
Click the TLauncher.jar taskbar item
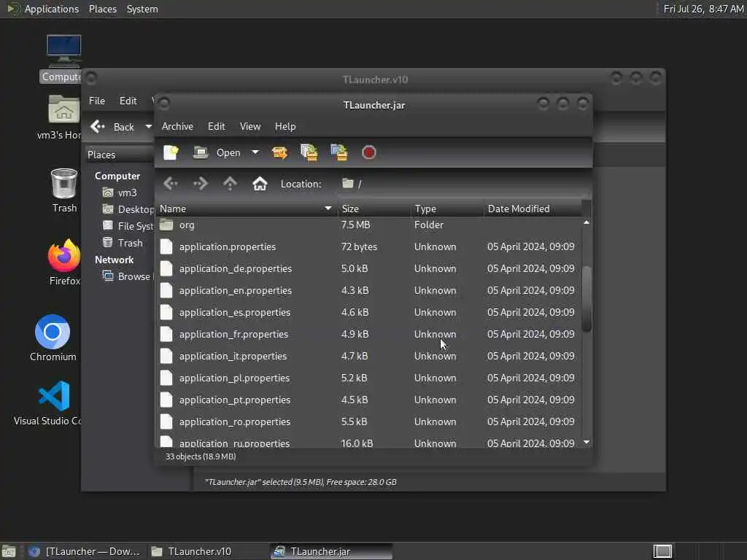click(332, 551)
